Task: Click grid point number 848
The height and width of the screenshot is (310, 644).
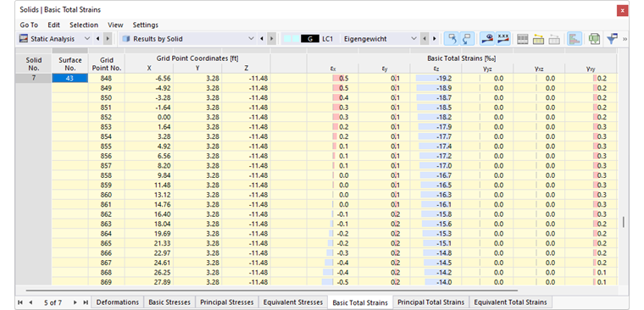Action: point(107,78)
